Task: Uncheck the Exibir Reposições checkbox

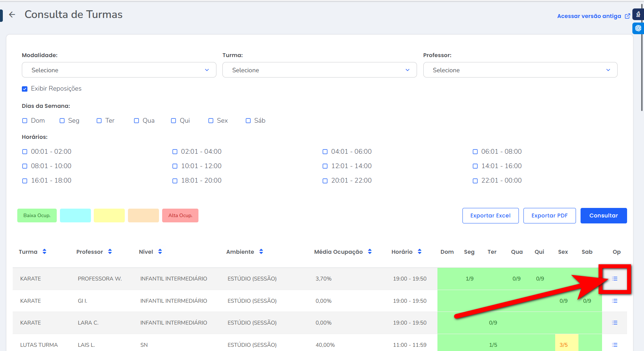Action: [25, 89]
